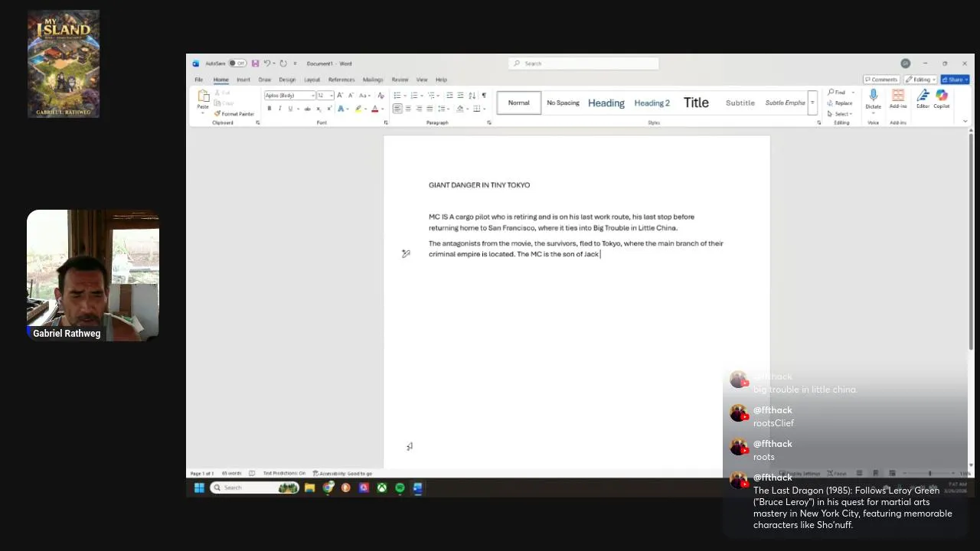Switch to the Mailings tab

[373, 80]
